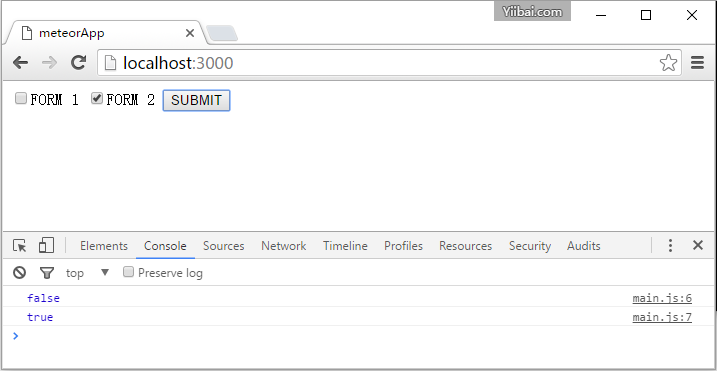
Task: Minimize the Chrome window
Action: point(601,15)
